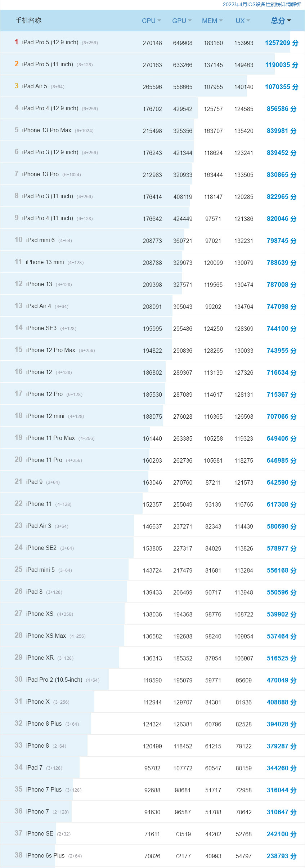Open the iPhone SE3 entry
305x868 pixels.
(41, 328)
